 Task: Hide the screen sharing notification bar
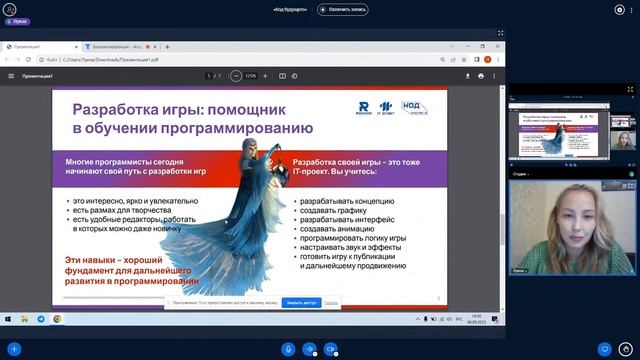pyautogui.click(x=331, y=303)
